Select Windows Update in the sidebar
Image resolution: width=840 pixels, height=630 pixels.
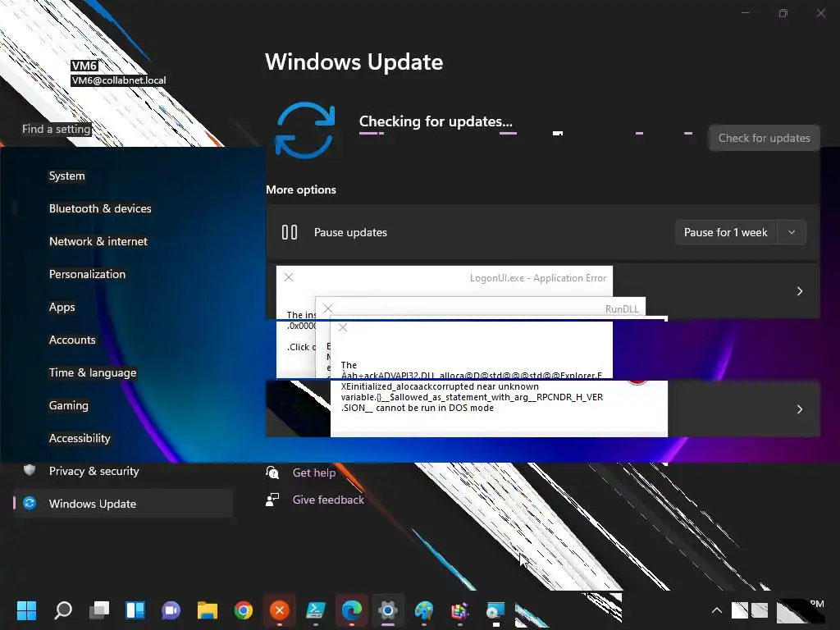(123, 504)
